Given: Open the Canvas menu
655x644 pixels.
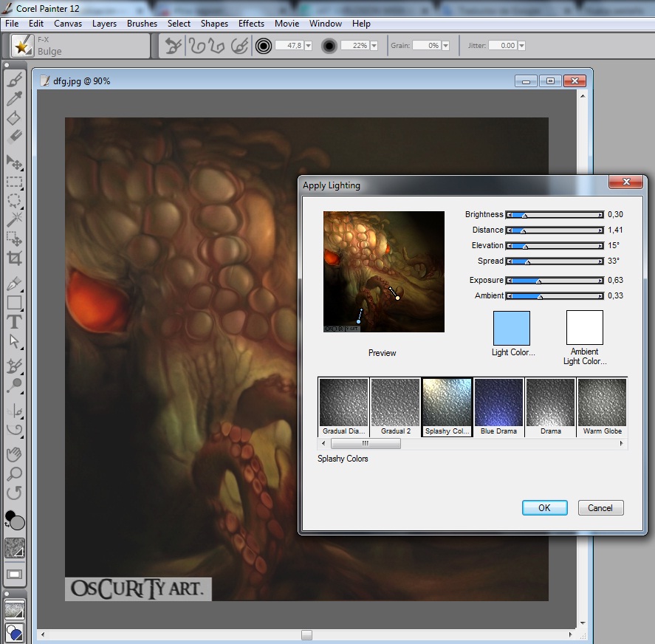Looking at the screenshot, I should coord(68,24).
